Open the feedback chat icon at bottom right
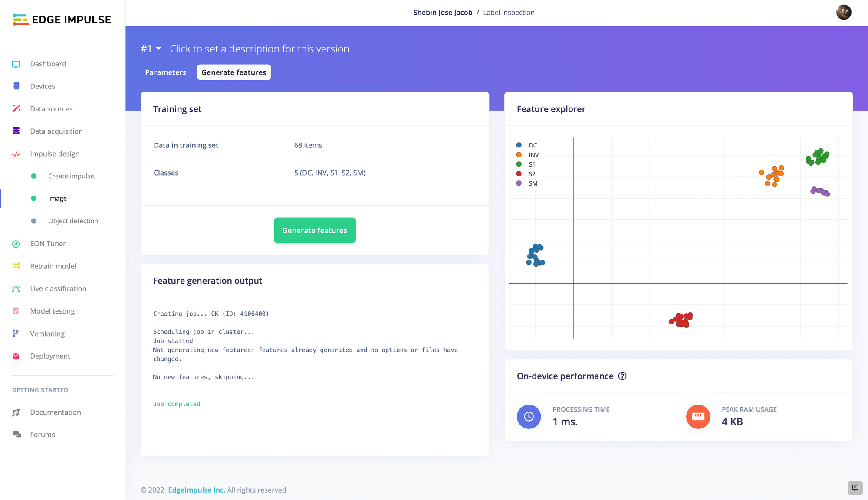Viewport: 868px width, 500px height. point(855,487)
